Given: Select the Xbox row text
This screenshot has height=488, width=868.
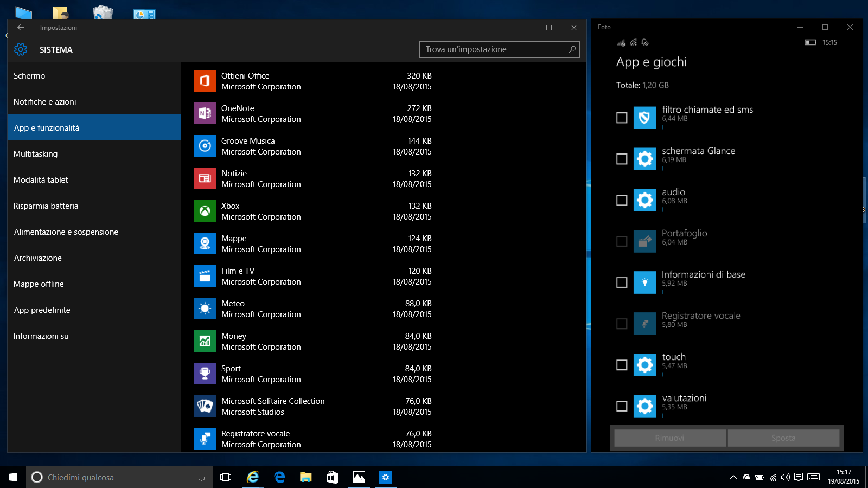Looking at the screenshot, I should coord(230,206).
